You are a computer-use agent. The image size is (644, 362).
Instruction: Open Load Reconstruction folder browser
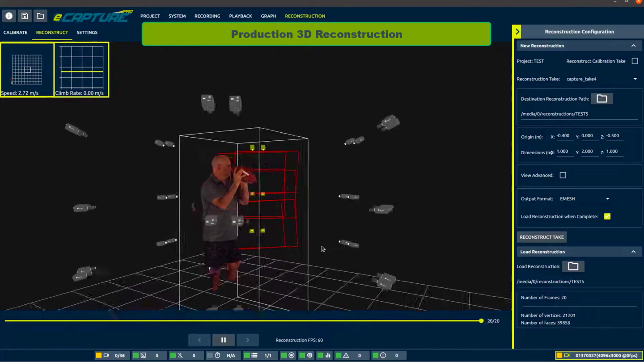[573, 266]
